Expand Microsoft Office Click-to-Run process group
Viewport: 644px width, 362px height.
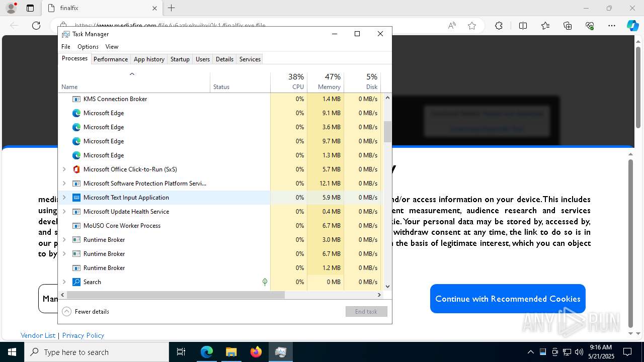point(64,169)
